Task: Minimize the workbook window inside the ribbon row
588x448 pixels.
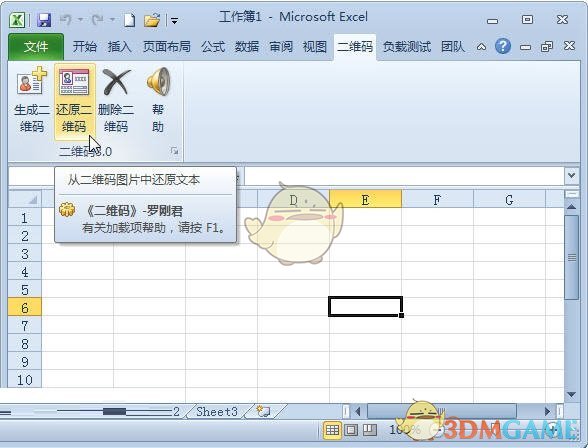Action: pos(525,47)
